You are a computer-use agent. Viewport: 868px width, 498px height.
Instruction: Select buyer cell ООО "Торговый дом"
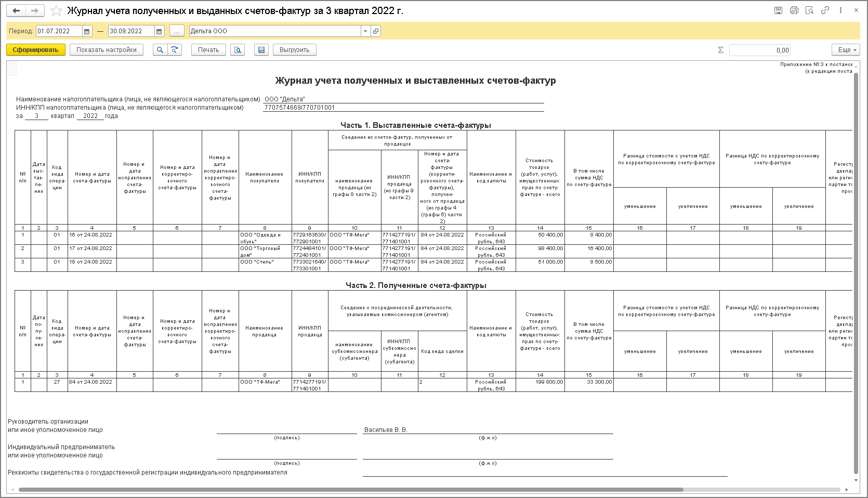[265, 252]
